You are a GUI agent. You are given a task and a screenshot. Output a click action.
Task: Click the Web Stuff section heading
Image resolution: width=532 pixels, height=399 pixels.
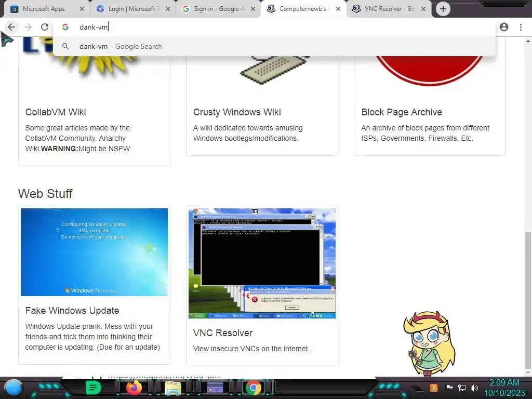[45, 194]
